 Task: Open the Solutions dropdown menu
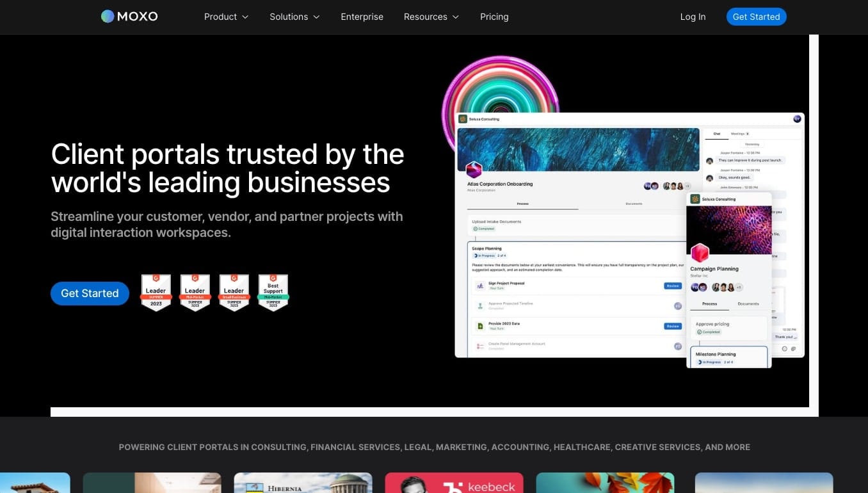[294, 17]
